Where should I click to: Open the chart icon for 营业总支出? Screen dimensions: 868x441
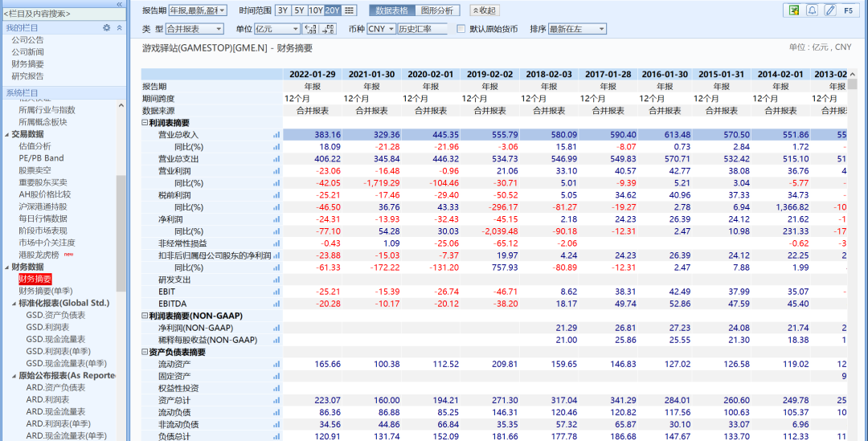coord(276,159)
